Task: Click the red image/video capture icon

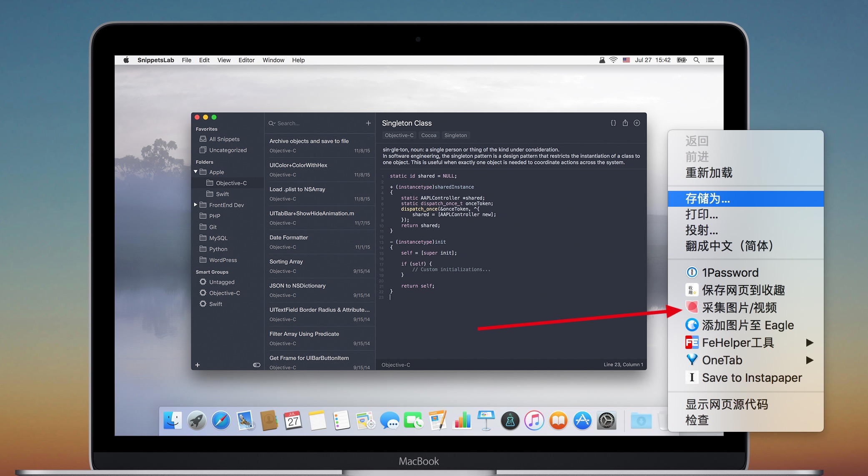Action: click(692, 307)
